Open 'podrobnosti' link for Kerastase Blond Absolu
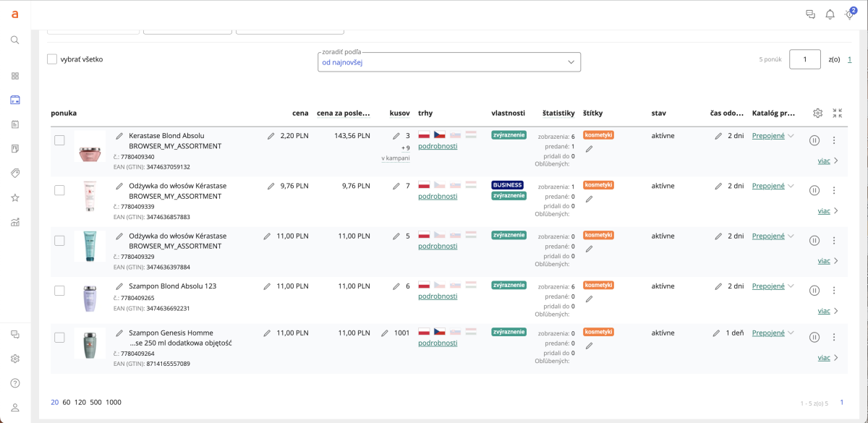Screen dimensions: 868x423 438,146
